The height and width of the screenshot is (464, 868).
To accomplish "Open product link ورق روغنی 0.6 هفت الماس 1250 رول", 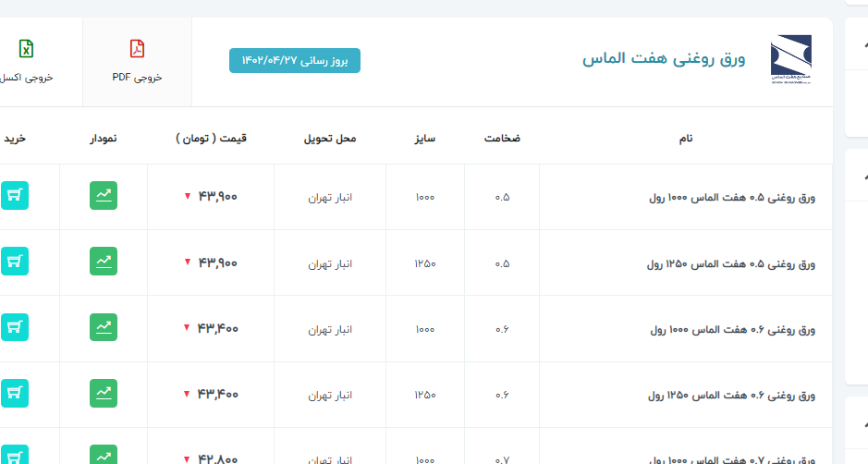I will (732, 395).
